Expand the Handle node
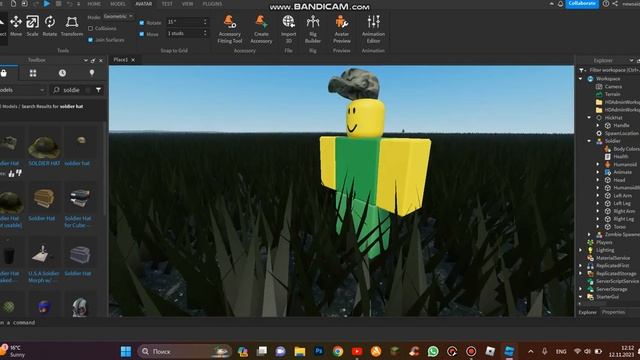Screen dimensions: 640x360 point(598,125)
